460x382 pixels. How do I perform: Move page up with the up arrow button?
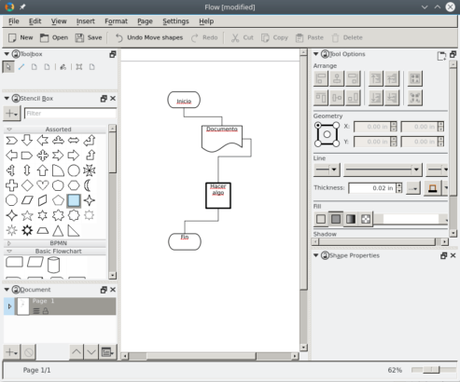click(x=76, y=352)
